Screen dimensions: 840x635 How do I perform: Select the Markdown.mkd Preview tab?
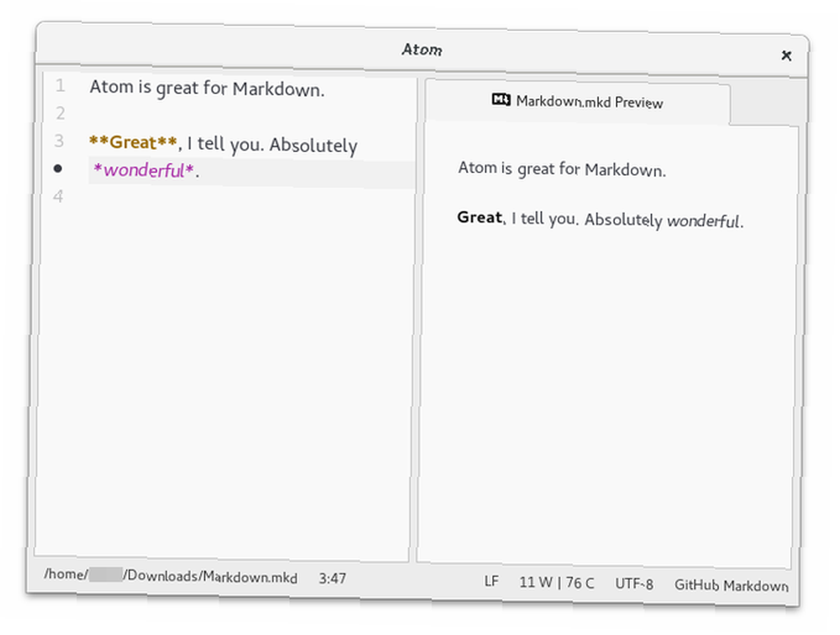pos(578,102)
